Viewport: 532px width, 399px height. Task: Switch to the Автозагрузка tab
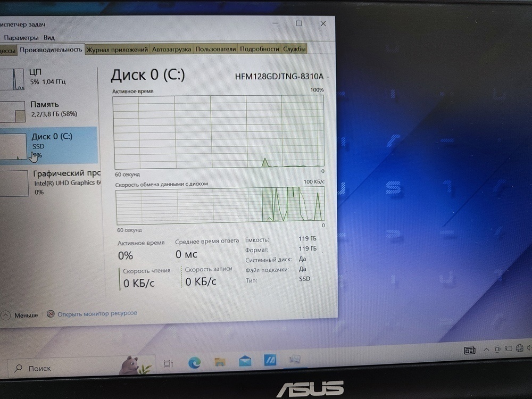tap(171, 48)
